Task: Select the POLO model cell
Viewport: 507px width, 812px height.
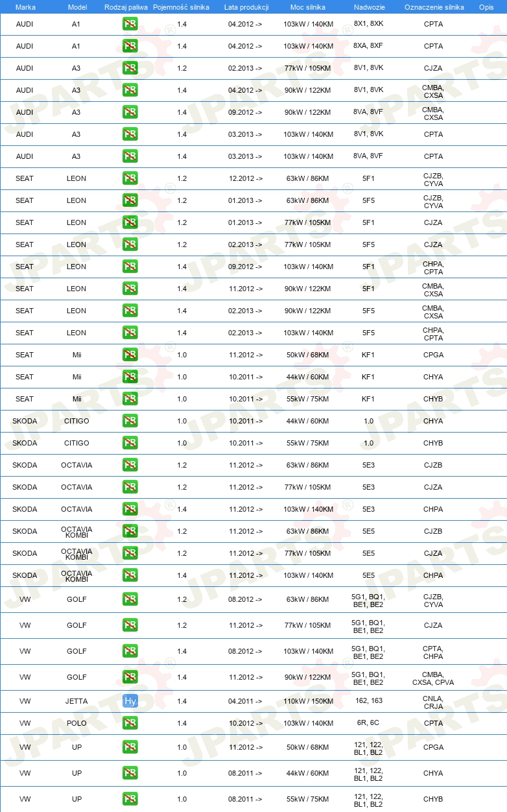Action: (x=77, y=723)
